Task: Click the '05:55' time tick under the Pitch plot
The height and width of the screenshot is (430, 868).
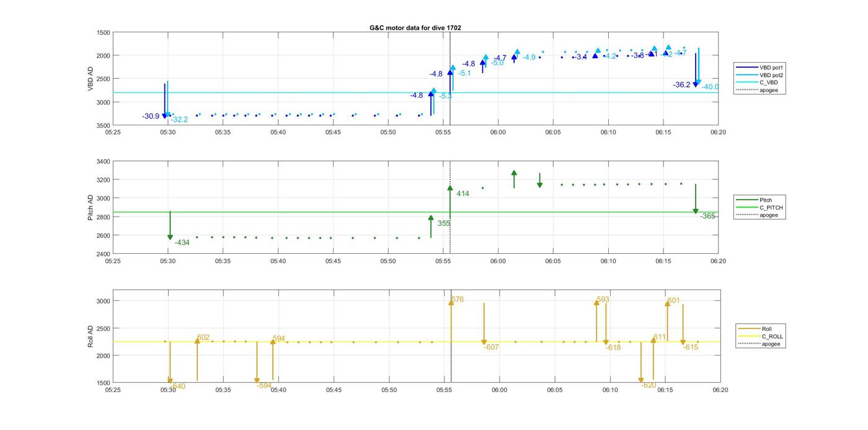Action: coord(443,261)
